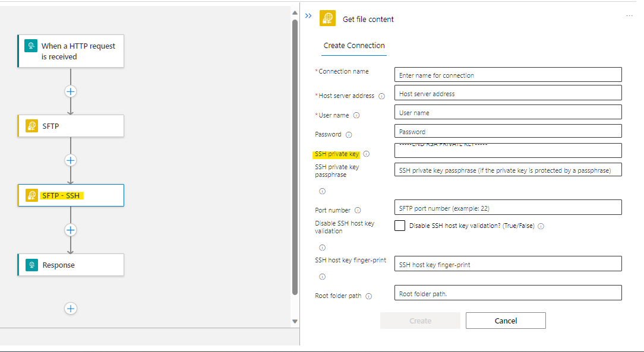
Task: Cancel the connection creation
Action: [505, 320]
